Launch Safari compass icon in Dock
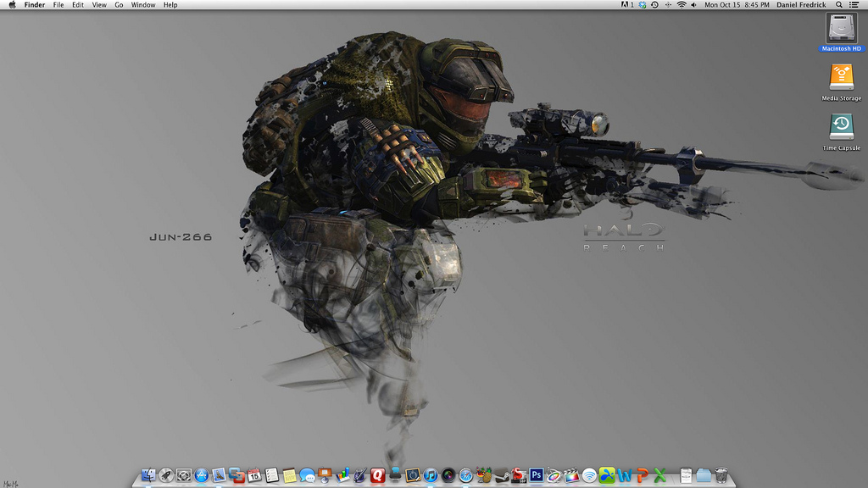Image resolution: width=868 pixels, height=488 pixels. [465, 474]
